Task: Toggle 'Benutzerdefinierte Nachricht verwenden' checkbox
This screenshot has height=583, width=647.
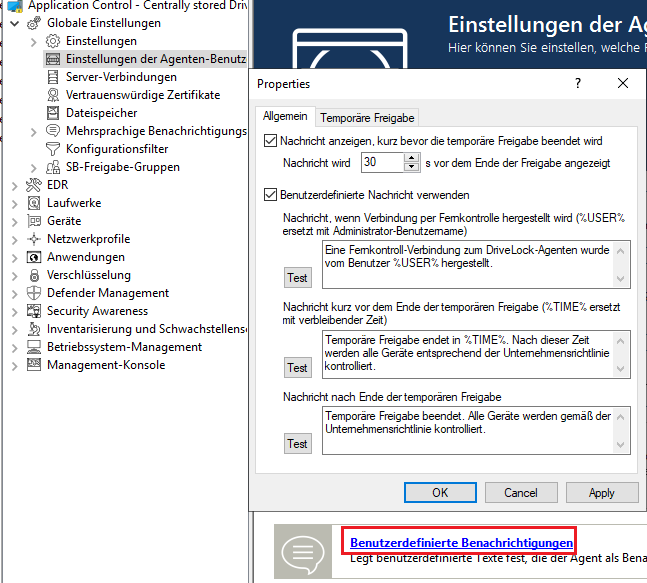Action: [270, 194]
